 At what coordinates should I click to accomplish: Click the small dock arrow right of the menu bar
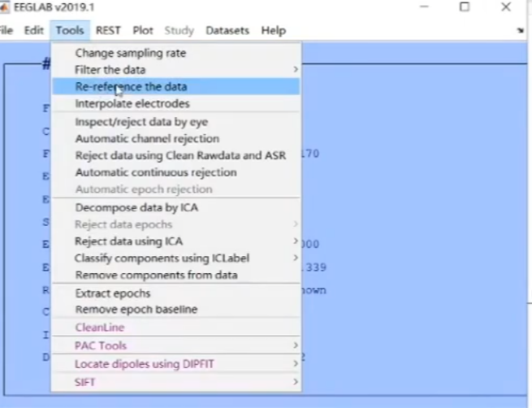tap(520, 31)
